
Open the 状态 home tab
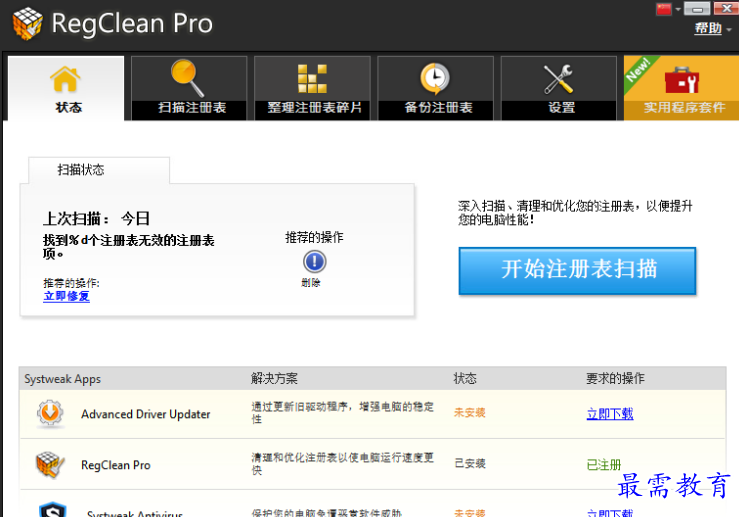66,88
